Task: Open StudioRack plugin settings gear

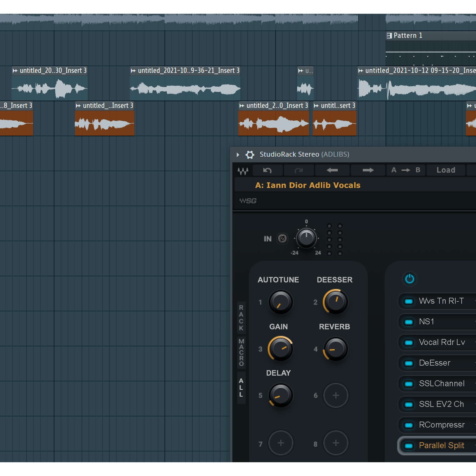Action: [250, 154]
